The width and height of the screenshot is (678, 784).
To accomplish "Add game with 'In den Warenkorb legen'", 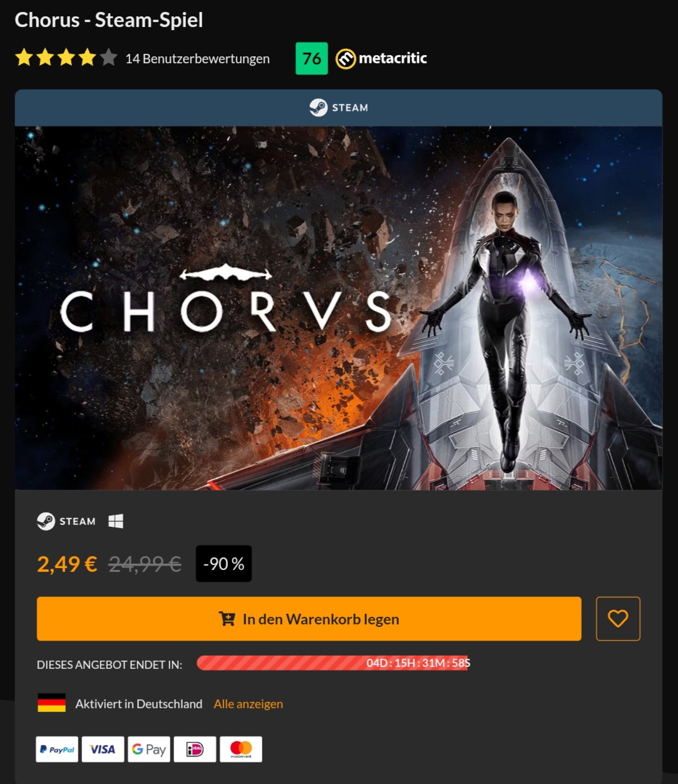I will 309,619.
